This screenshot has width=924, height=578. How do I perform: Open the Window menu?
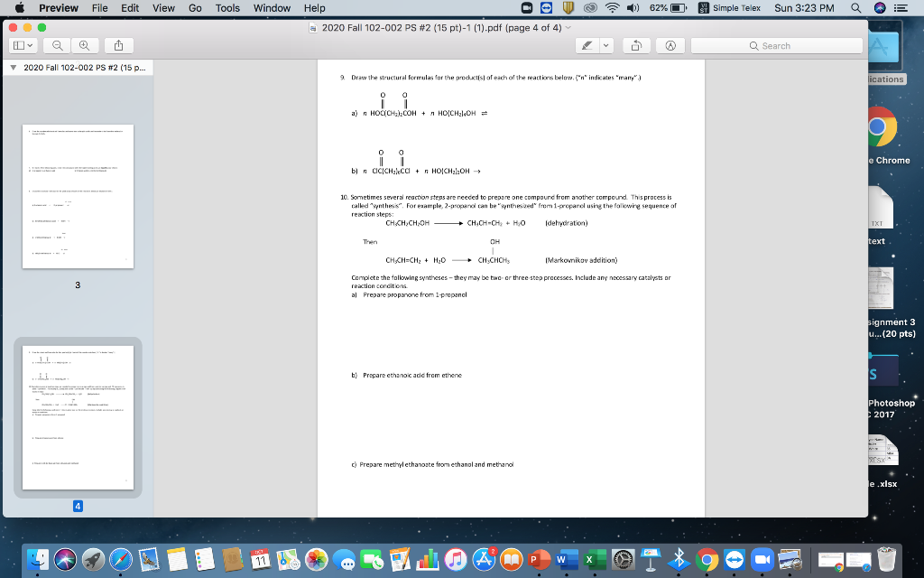272,7
